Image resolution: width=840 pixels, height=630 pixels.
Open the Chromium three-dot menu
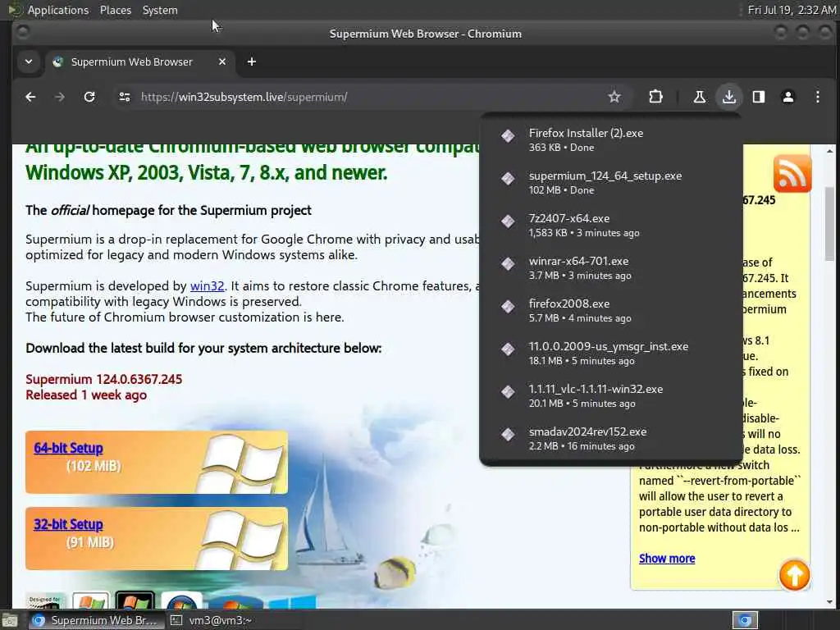818,97
